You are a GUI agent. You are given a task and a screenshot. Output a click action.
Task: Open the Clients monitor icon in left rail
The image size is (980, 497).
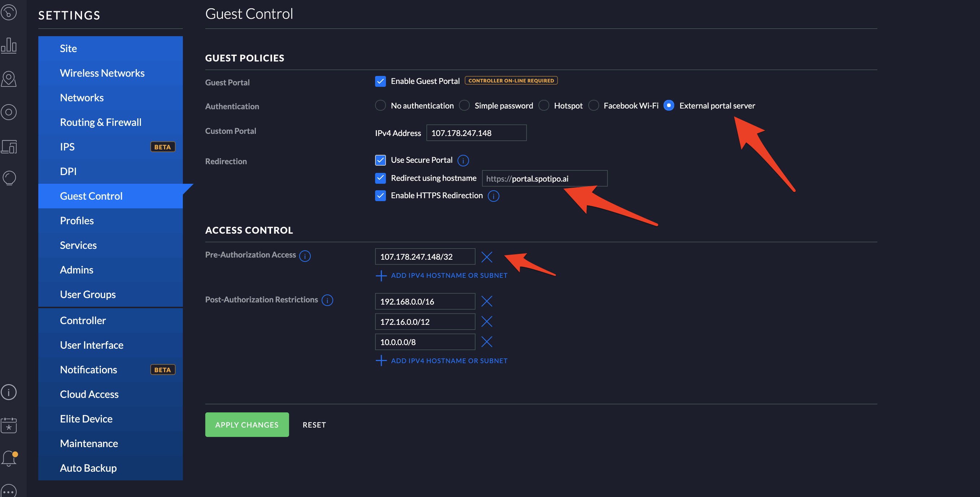pyautogui.click(x=9, y=146)
